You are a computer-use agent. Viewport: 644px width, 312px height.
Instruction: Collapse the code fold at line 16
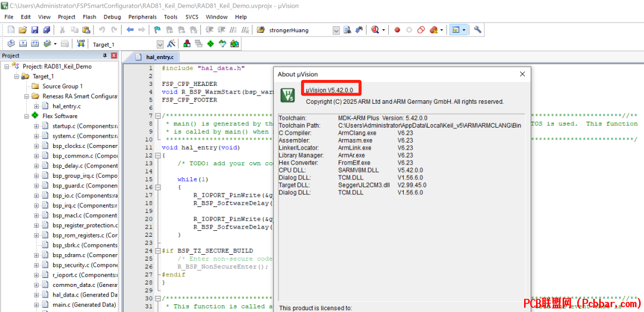coord(157,187)
